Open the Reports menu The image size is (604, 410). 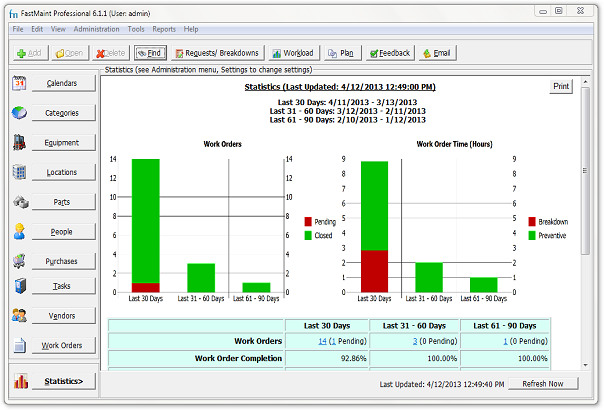tap(164, 29)
